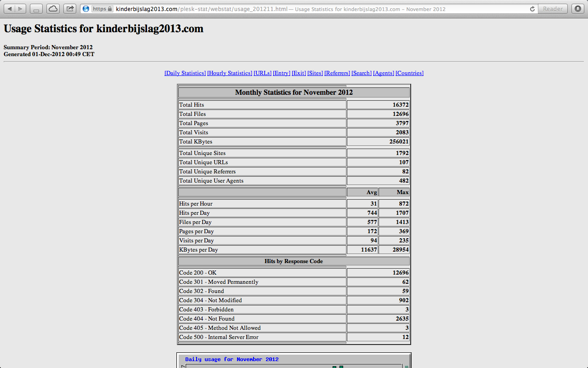Image resolution: width=588 pixels, height=368 pixels.
Task: Open the Search link
Action: [x=362, y=73]
